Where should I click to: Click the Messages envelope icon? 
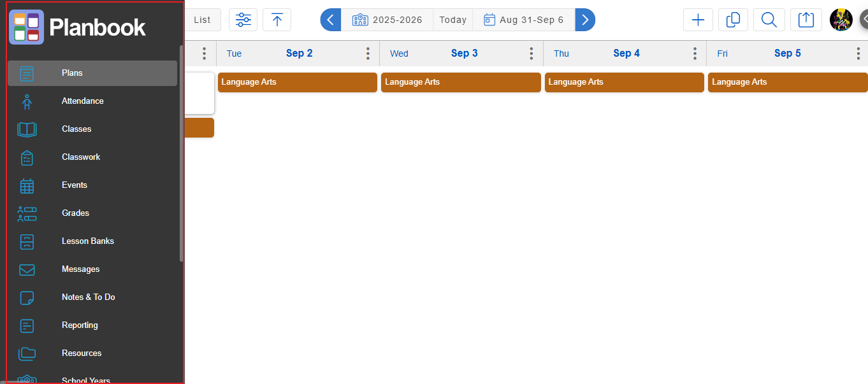(27, 269)
